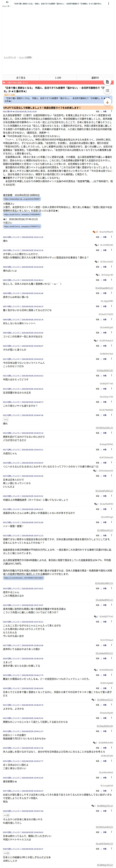
Task: Show the 3 replies bubble on post 0002
Action: point(97,245)
